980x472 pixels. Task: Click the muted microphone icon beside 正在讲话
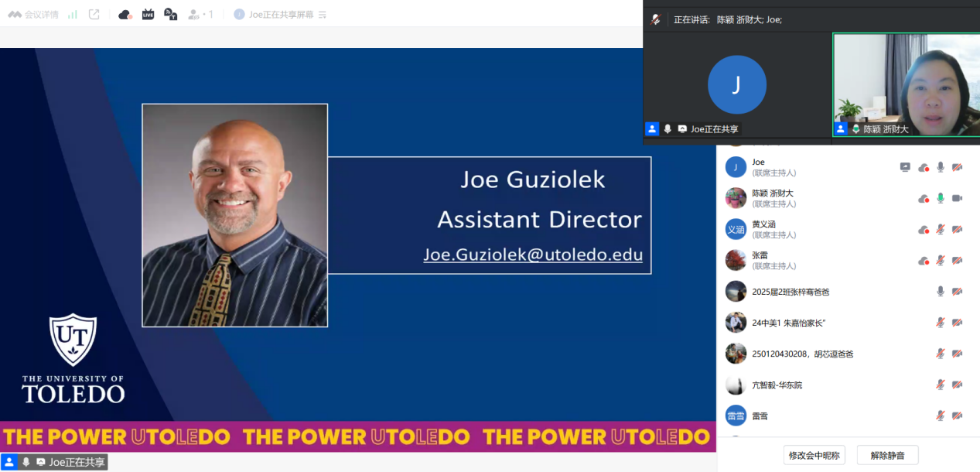656,19
